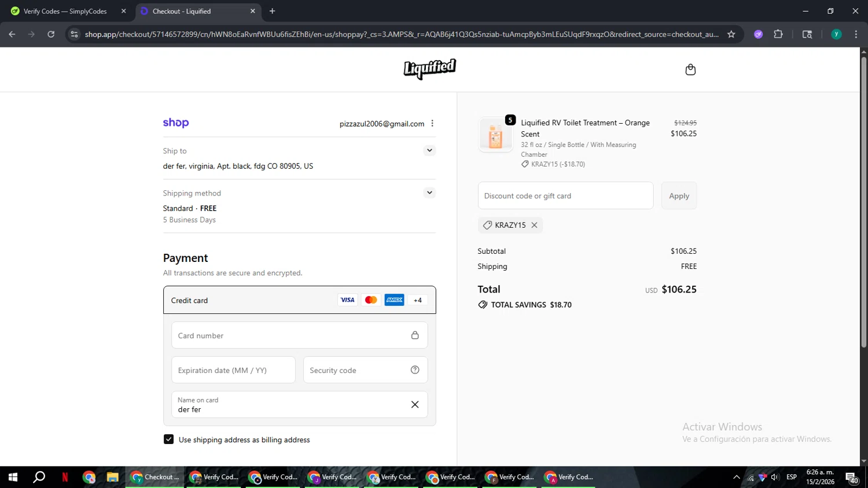Image resolution: width=868 pixels, height=488 pixels.
Task: Close the Checkout - Liquified tab
Action: tap(252, 11)
